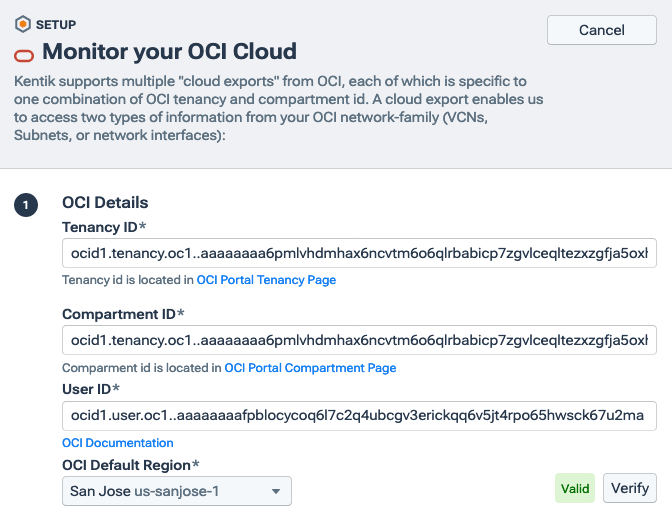This screenshot has height=521, width=672.
Task: Click the caret arrow in the region selector
Action: [275, 491]
